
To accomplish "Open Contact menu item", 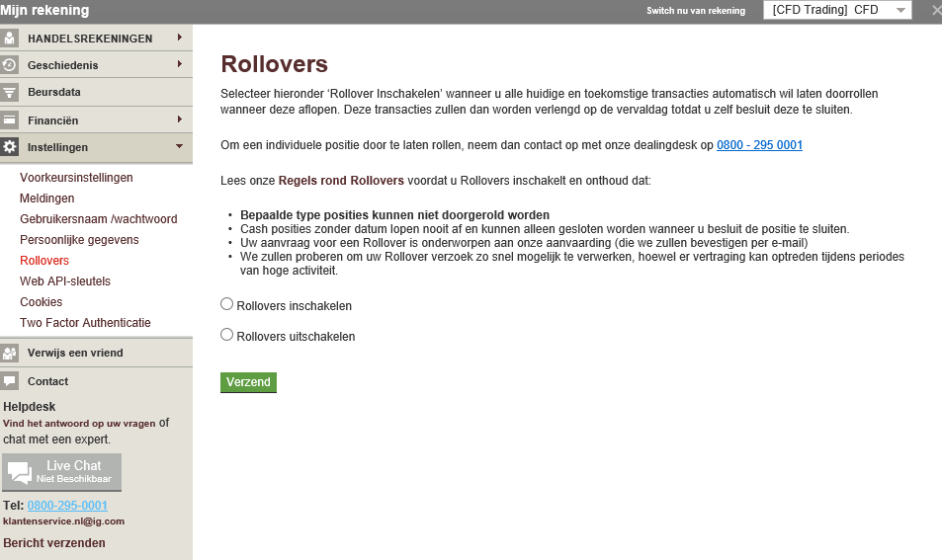I will tap(96, 381).
